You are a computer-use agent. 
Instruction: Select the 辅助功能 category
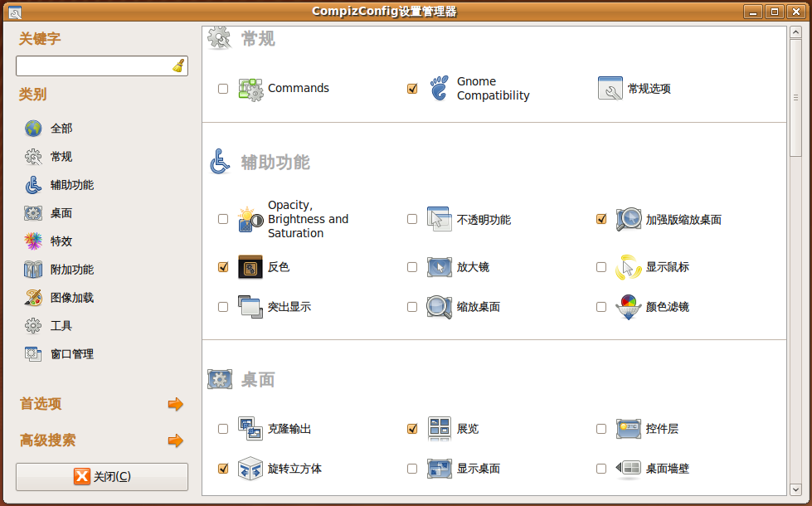[x=72, y=185]
